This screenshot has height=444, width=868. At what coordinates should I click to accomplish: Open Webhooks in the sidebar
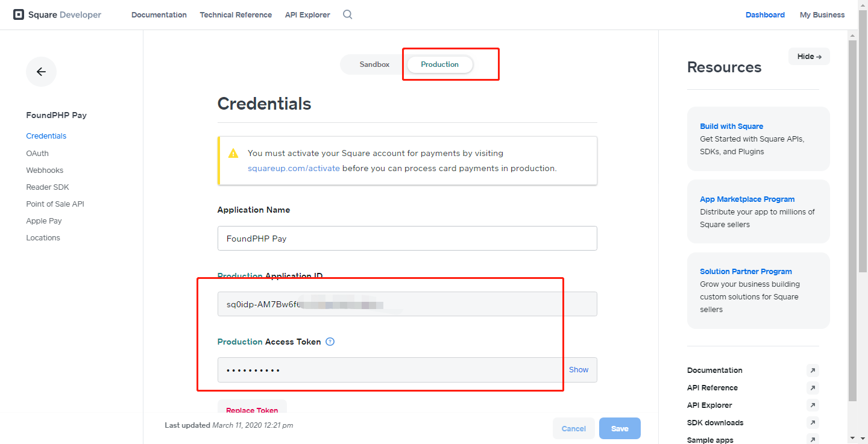(45, 170)
